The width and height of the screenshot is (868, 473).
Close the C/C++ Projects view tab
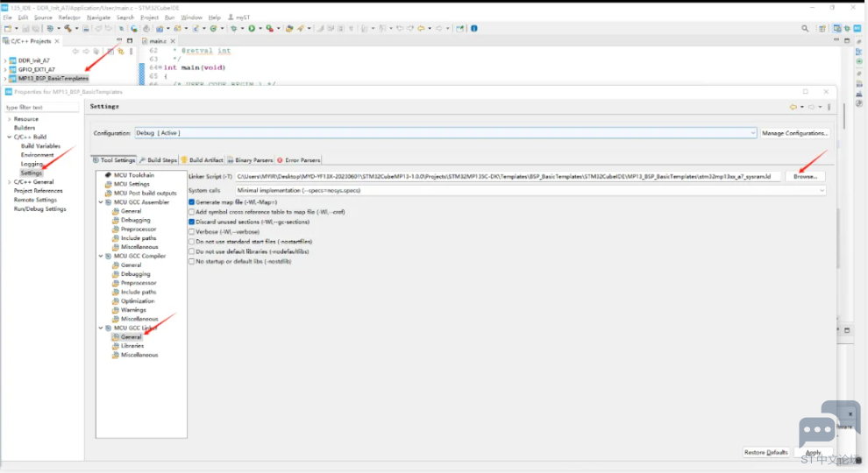point(56,41)
